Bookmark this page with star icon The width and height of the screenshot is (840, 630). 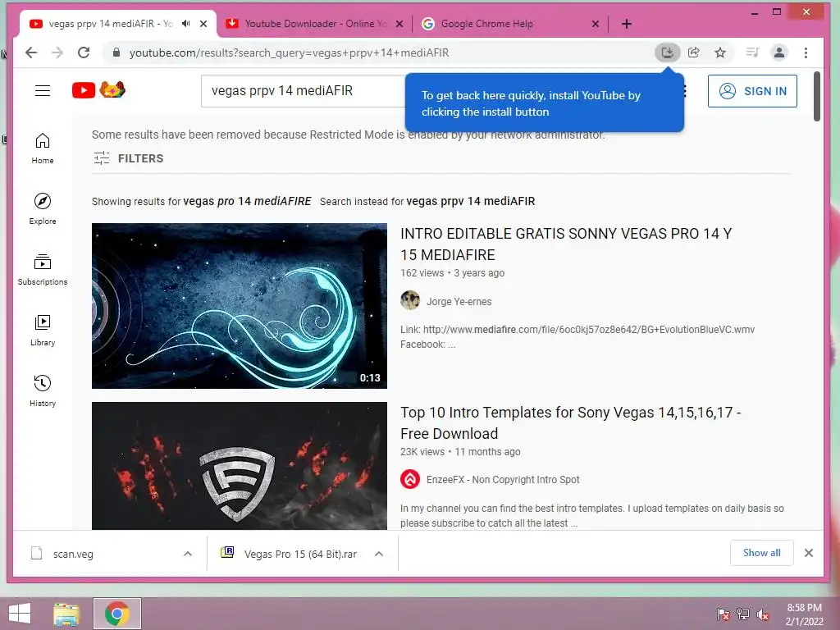point(720,52)
